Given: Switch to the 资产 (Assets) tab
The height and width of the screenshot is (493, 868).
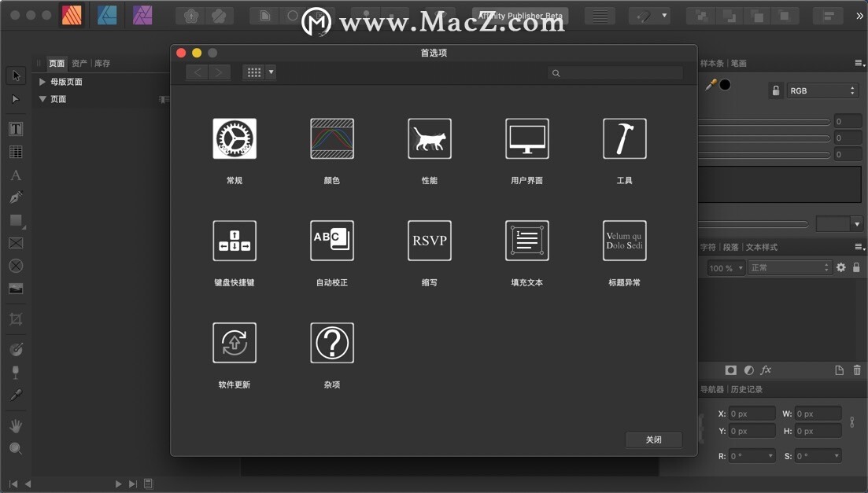Looking at the screenshot, I should click(x=77, y=63).
